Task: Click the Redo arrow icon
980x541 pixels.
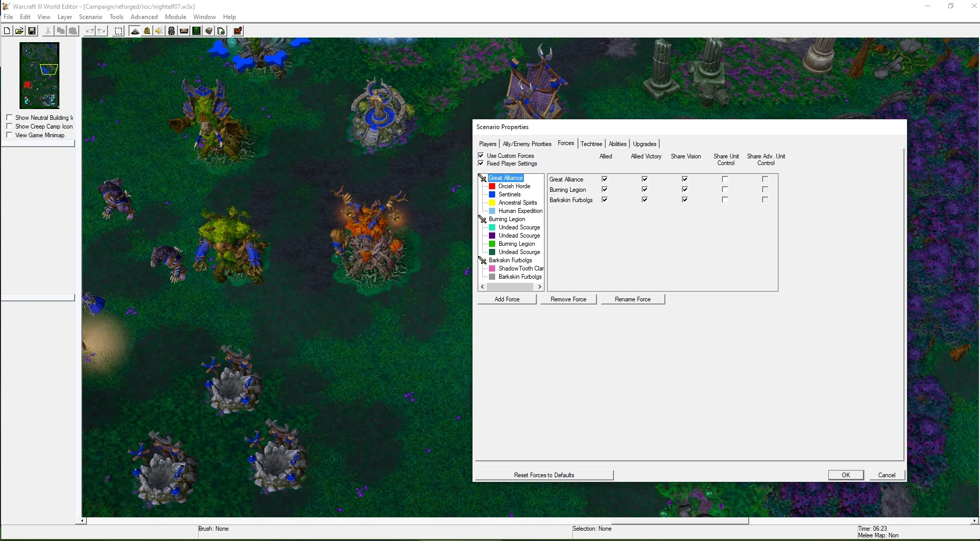Action: pyautogui.click(x=102, y=31)
